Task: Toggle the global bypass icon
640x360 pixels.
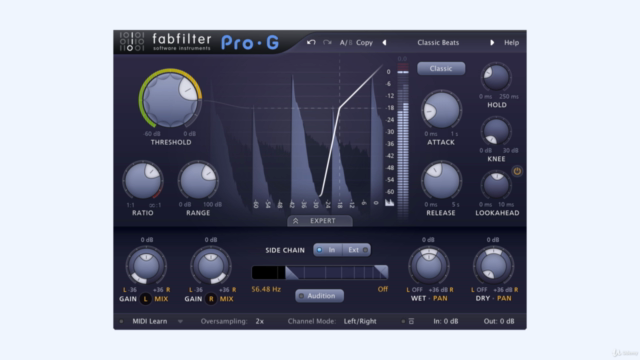Action: pos(411,322)
